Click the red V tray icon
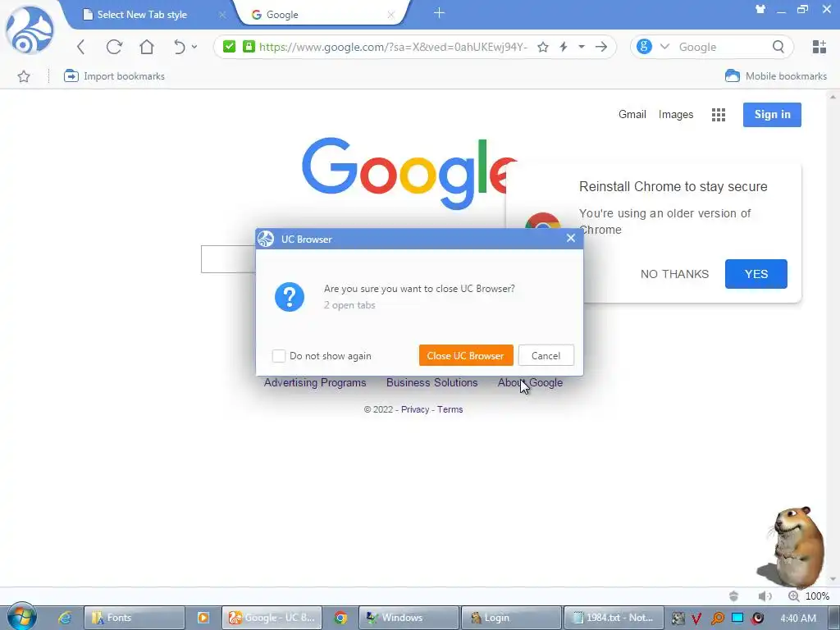The image size is (840, 630). pyautogui.click(x=696, y=619)
